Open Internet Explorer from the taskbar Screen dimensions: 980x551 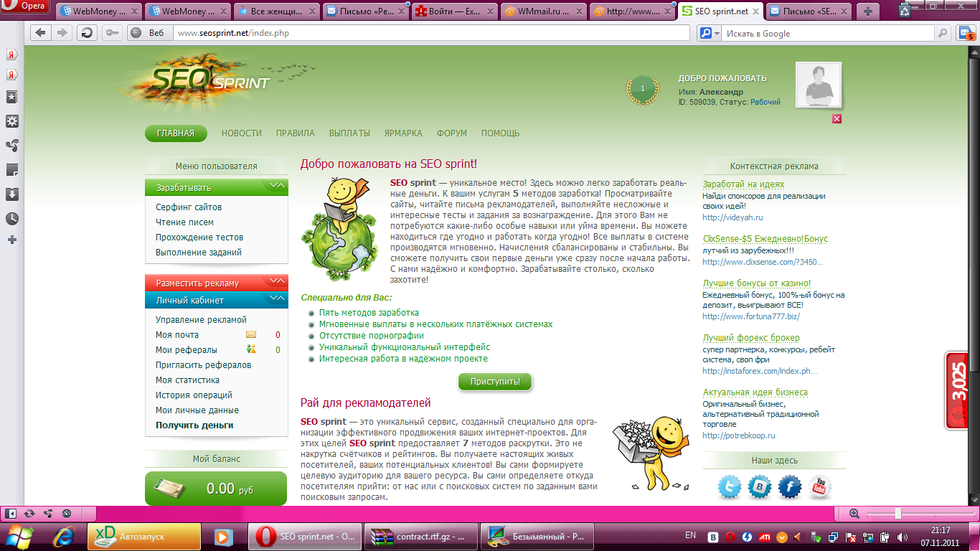point(64,536)
